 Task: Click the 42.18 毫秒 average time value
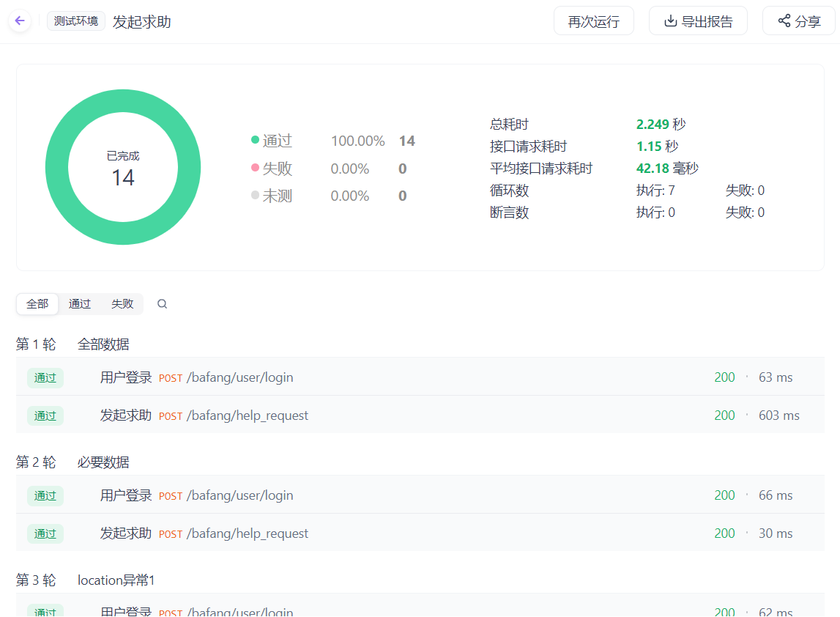[667, 169]
